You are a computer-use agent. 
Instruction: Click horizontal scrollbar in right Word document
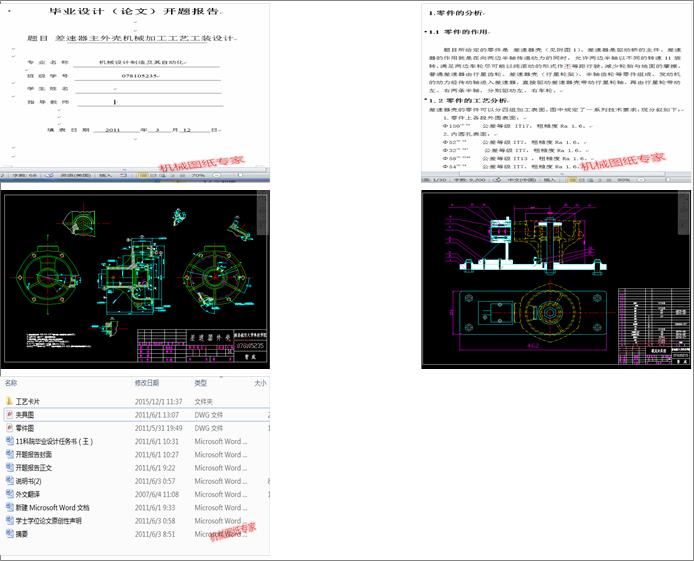(562, 174)
